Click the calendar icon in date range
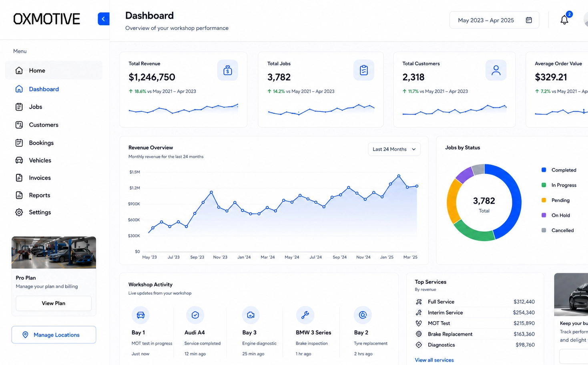 tap(529, 20)
